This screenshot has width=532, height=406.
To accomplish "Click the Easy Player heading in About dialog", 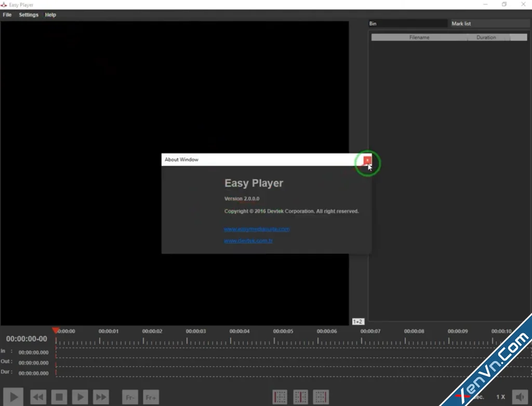I will pos(254,183).
